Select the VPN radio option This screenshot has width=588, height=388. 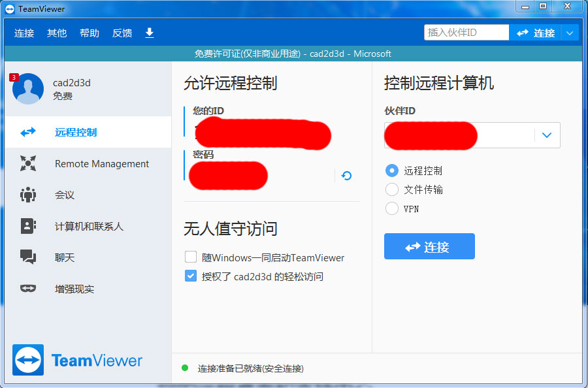[392, 208]
